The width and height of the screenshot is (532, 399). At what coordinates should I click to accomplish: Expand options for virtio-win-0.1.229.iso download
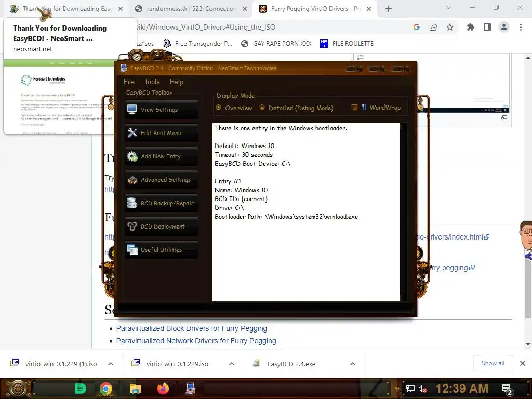click(232, 364)
